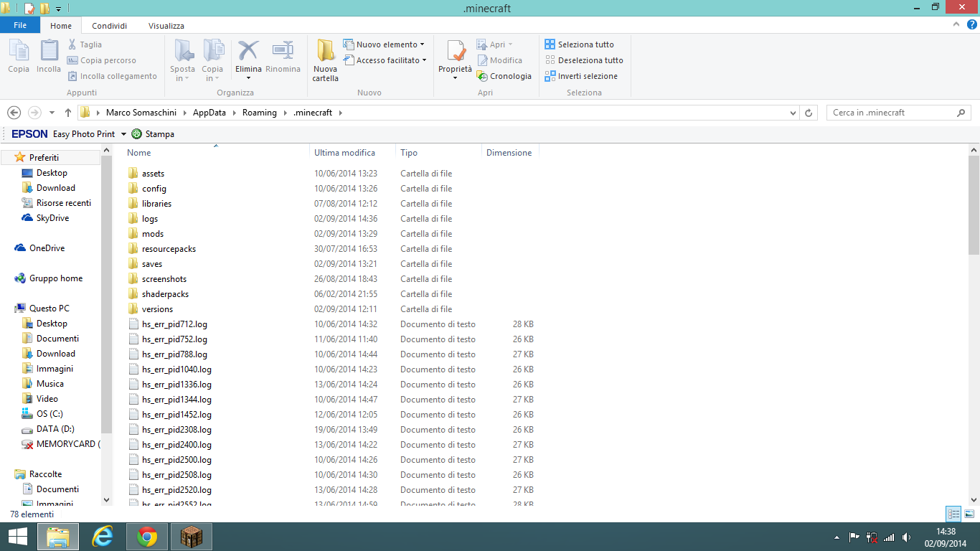Image resolution: width=980 pixels, height=551 pixels.
Task: Go up one folder with up arrow
Action: 68,113
